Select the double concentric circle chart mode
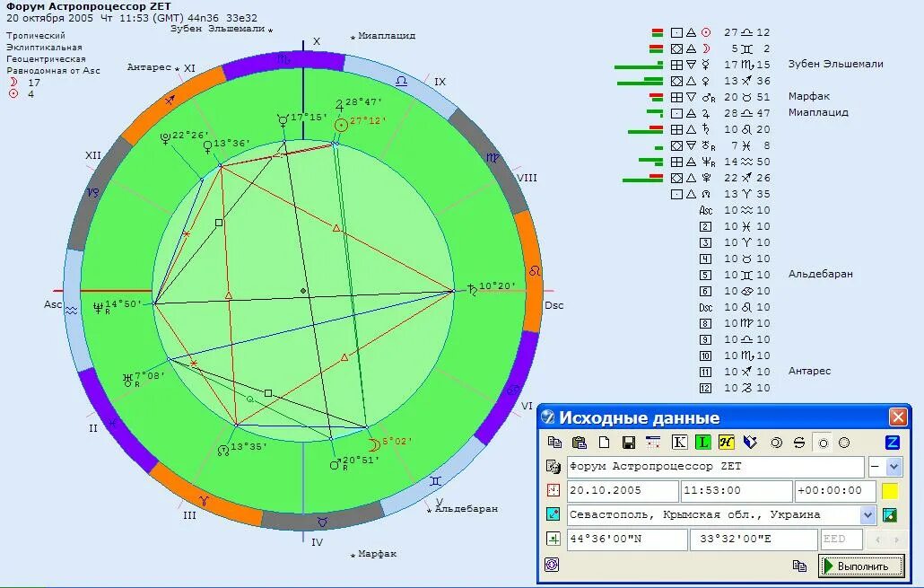This screenshot has height=588, width=924. tap(776, 443)
